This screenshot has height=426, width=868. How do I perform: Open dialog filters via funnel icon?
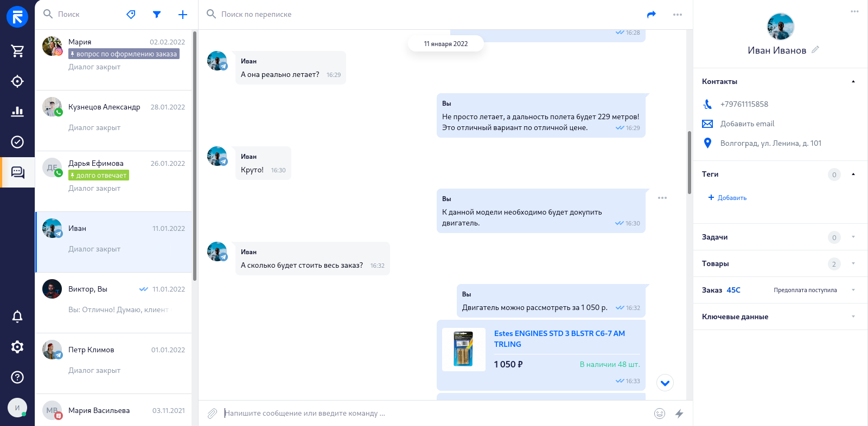tap(157, 14)
